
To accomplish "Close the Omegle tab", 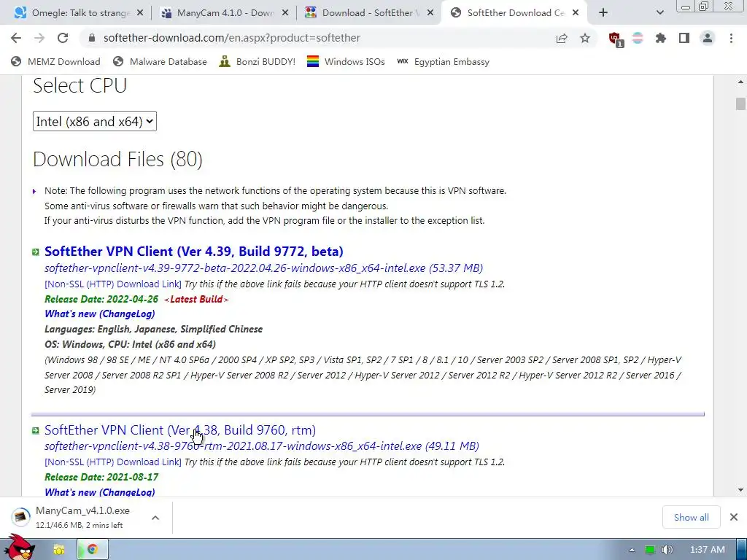I will 140,13.
